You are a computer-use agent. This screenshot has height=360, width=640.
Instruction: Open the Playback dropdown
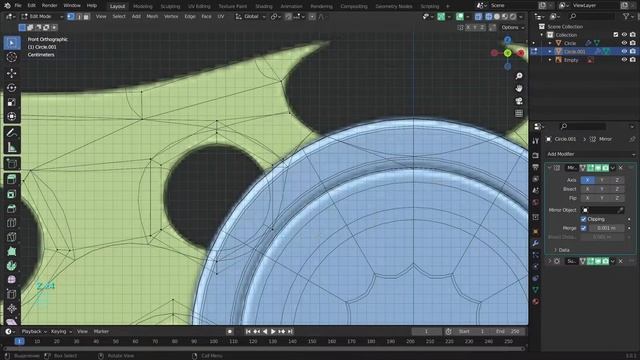(x=34, y=331)
